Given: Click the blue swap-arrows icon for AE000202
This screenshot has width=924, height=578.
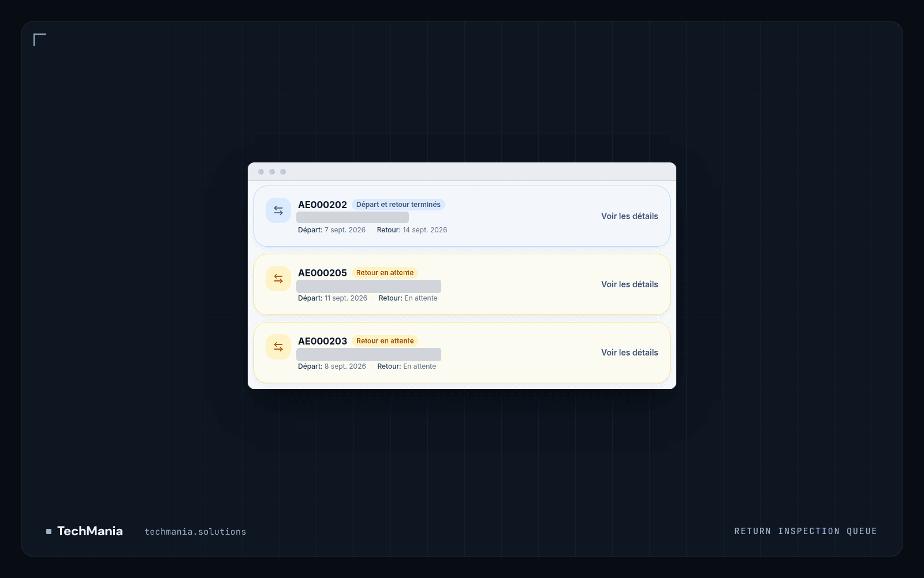Looking at the screenshot, I should (x=278, y=210).
